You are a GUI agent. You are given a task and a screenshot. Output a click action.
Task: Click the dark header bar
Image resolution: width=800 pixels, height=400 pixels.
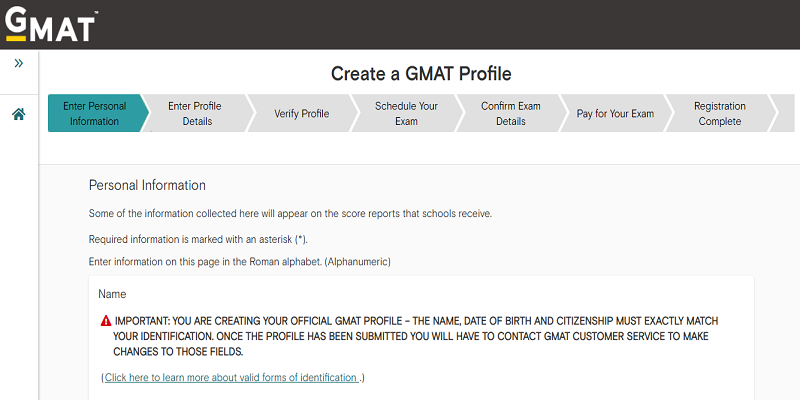[450, 24]
